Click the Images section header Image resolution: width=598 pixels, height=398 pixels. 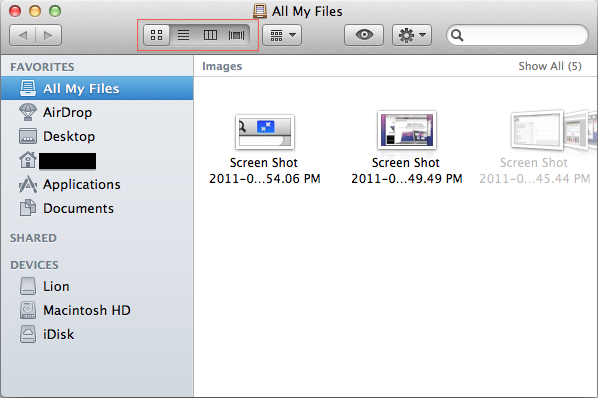click(222, 66)
